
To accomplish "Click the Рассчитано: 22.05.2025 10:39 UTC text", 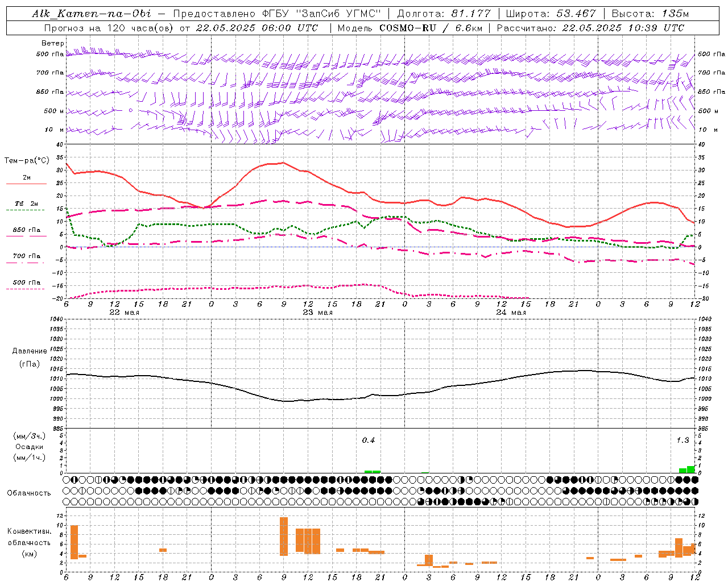I will coord(590,28).
